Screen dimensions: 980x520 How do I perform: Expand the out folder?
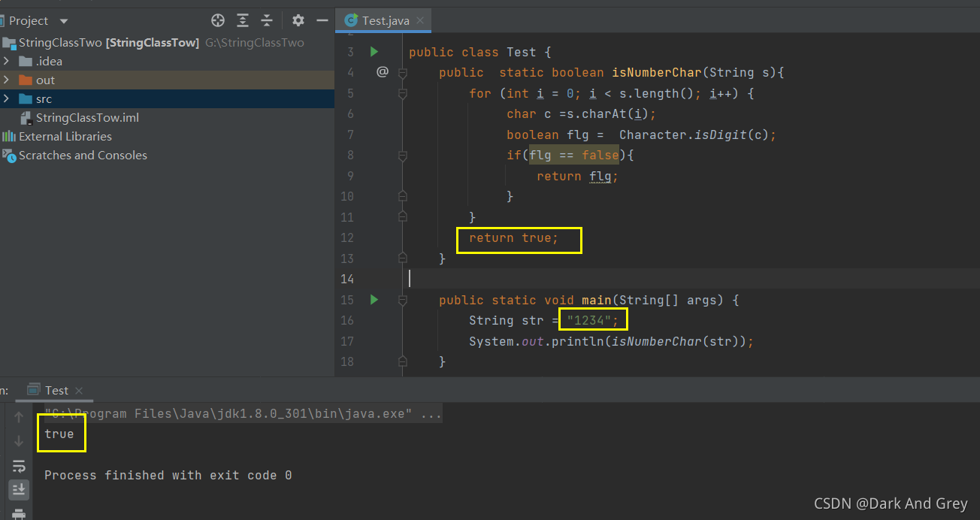point(7,80)
